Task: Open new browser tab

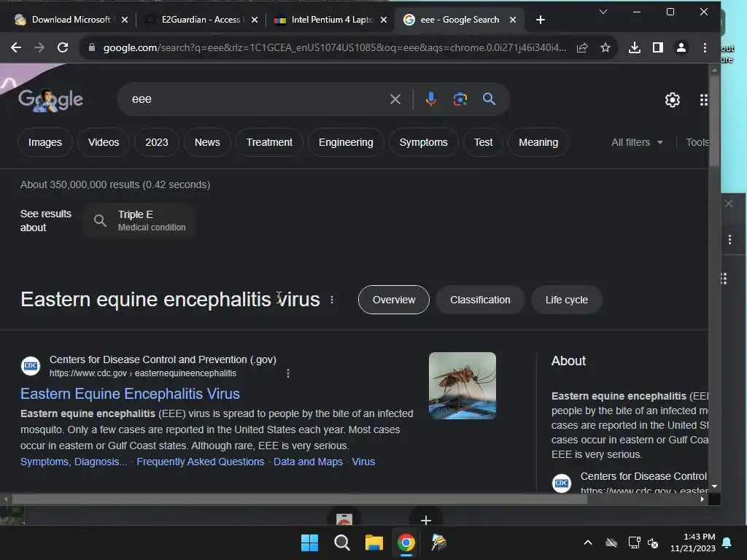Action: coord(541,20)
